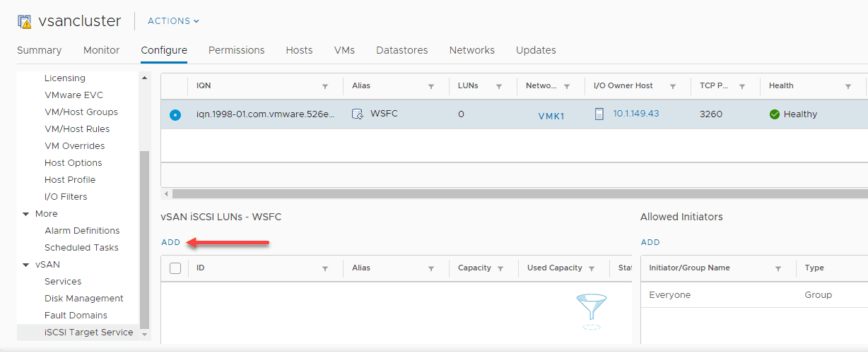Screen dimensions: 868x353
Task: Select Licensing in the sidebar
Action: coord(65,78)
